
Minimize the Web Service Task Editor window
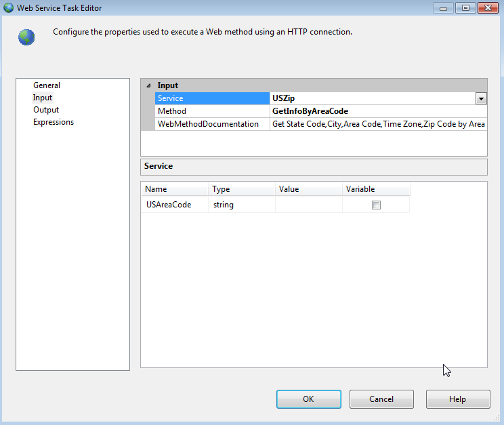point(443,7)
